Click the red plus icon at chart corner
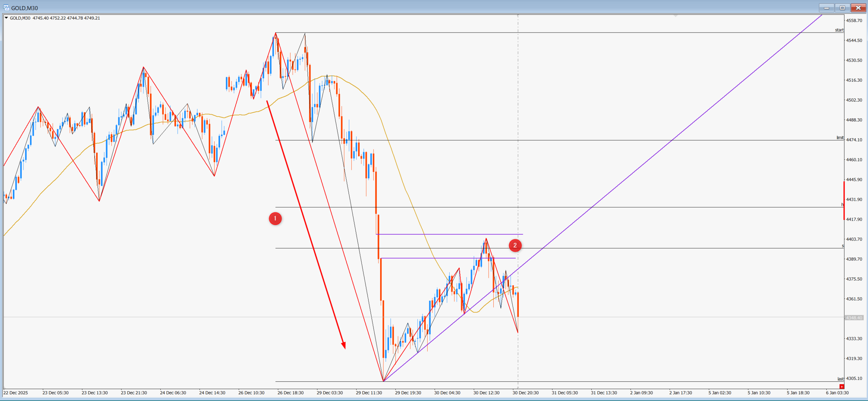Screen dimensions: 868x401 tap(842, 386)
